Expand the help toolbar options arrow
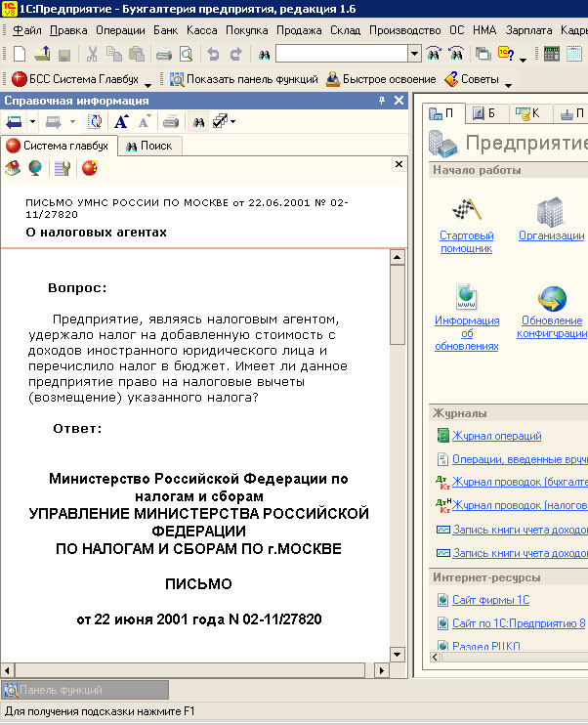The height and width of the screenshot is (725, 588). [x=523, y=61]
